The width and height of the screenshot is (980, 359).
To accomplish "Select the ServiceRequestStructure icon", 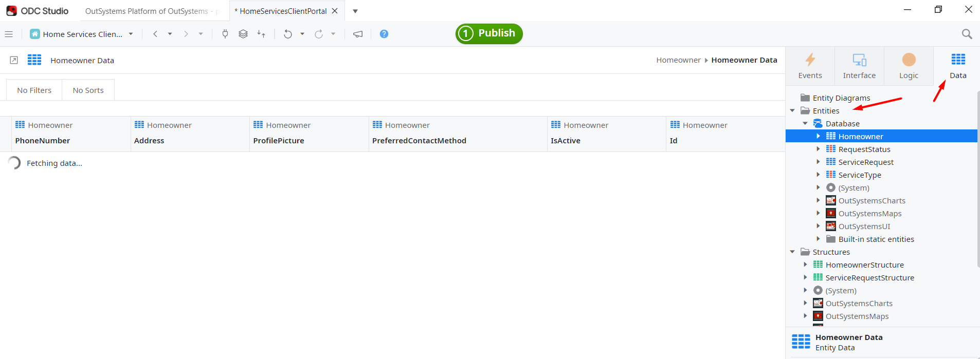I will point(818,277).
